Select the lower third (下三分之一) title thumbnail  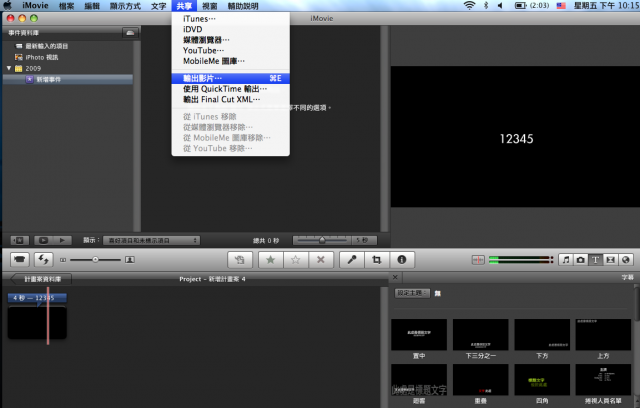480,335
